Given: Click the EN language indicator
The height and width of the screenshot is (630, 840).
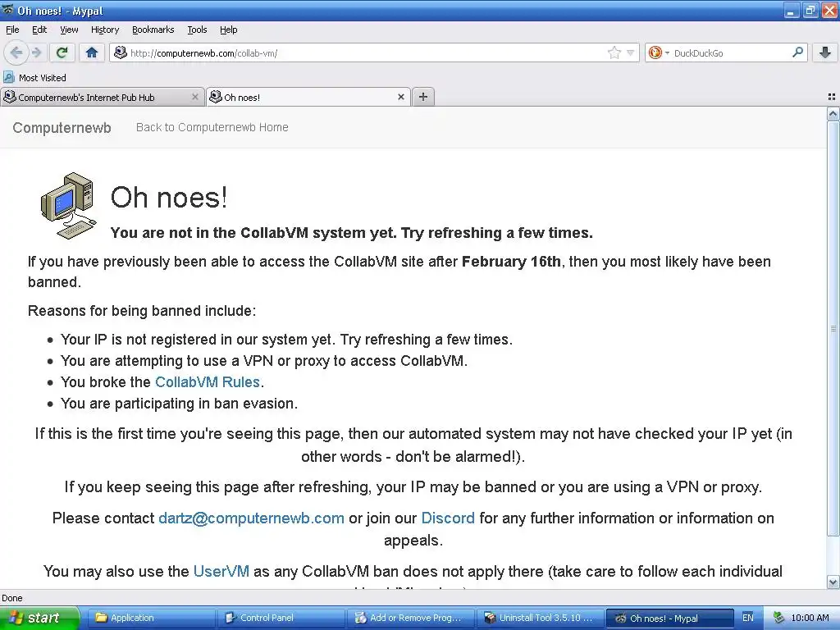Looking at the screenshot, I should click(x=748, y=618).
